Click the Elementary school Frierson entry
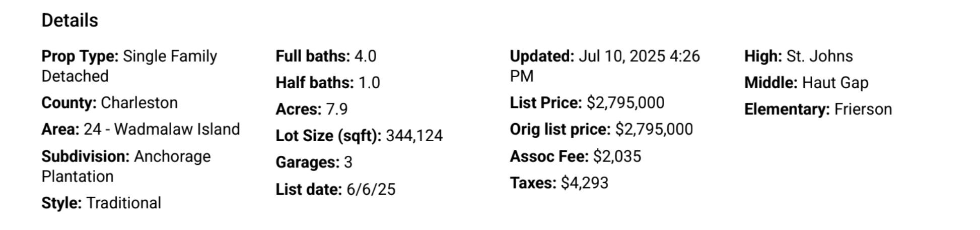 coord(818,109)
